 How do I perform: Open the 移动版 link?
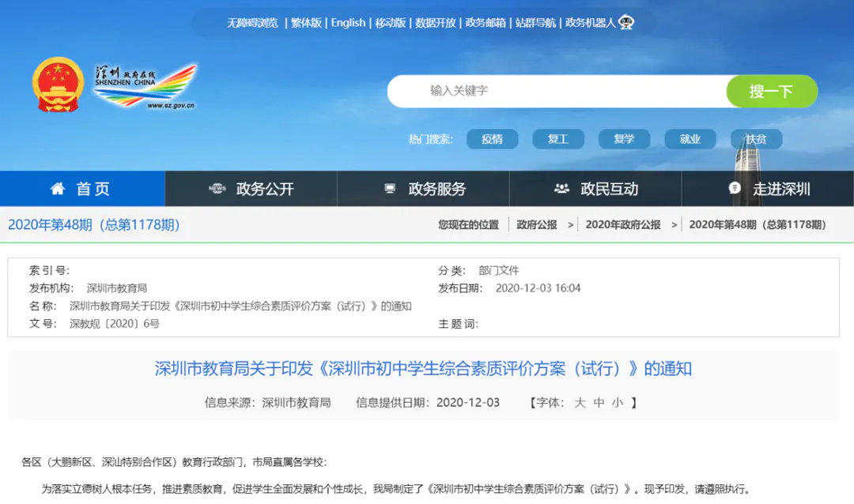click(390, 23)
